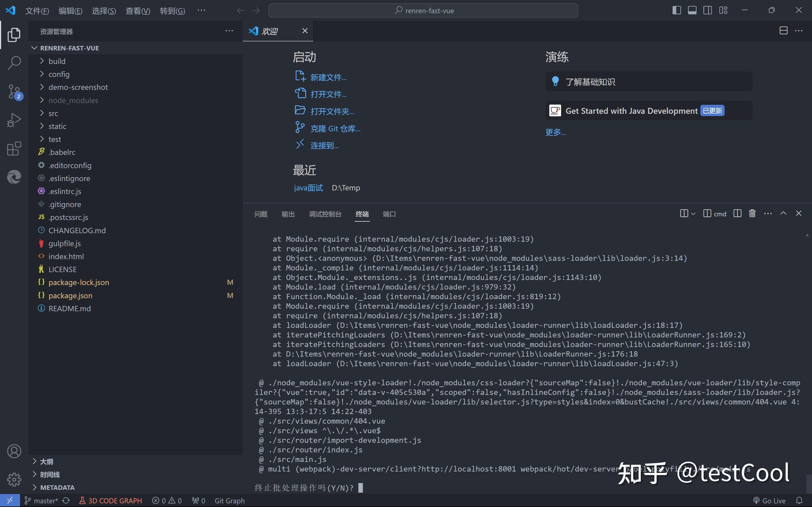
Task: Open the 文件(F) menu
Action: [37, 10]
